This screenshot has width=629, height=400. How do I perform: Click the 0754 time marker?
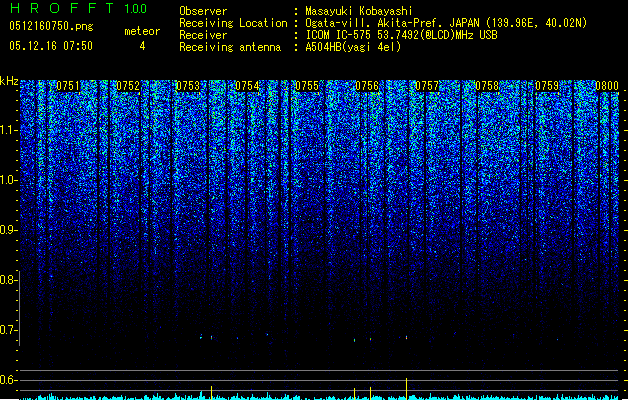[x=248, y=86]
